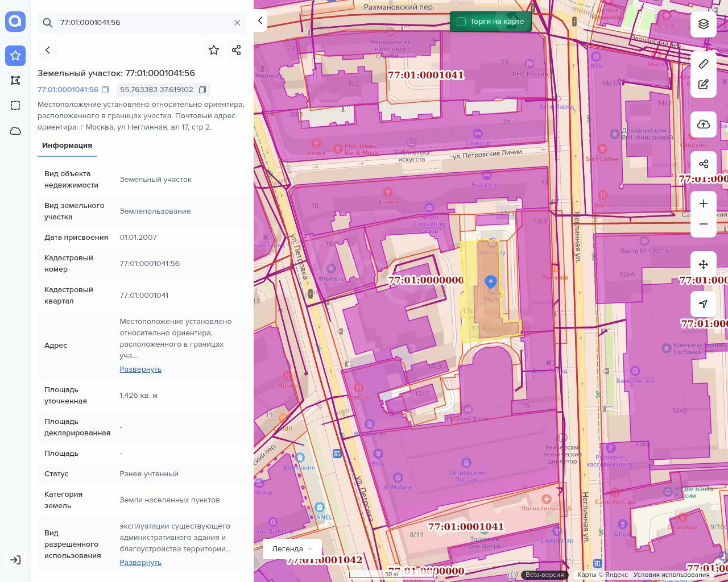The width and height of the screenshot is (728, 582).
Task: Clear the search field text
Action: tap(237, 23)
